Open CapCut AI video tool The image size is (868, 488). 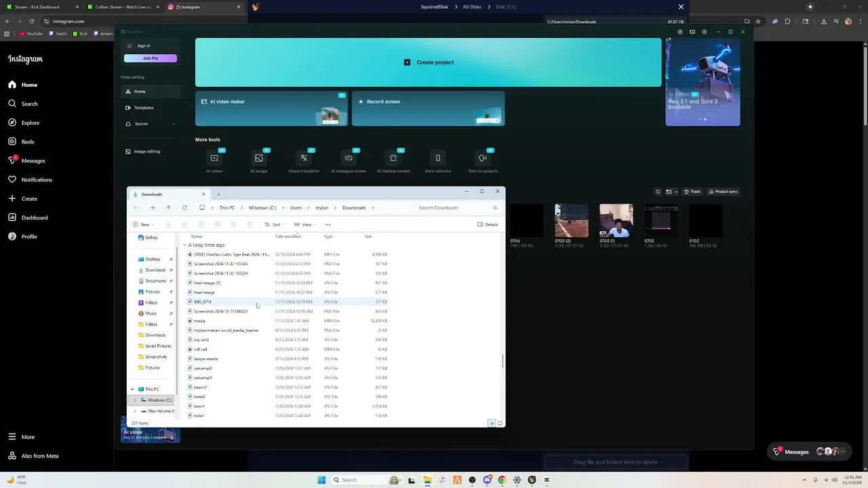(x=214, y=161)
